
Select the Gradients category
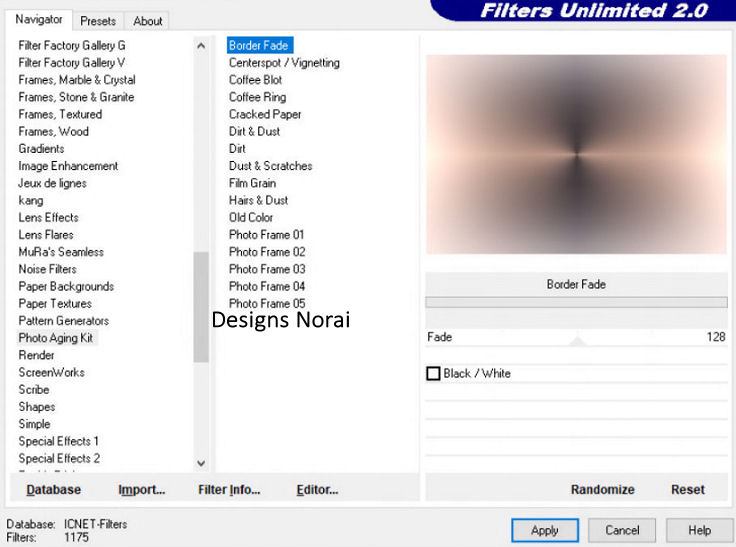41,149
